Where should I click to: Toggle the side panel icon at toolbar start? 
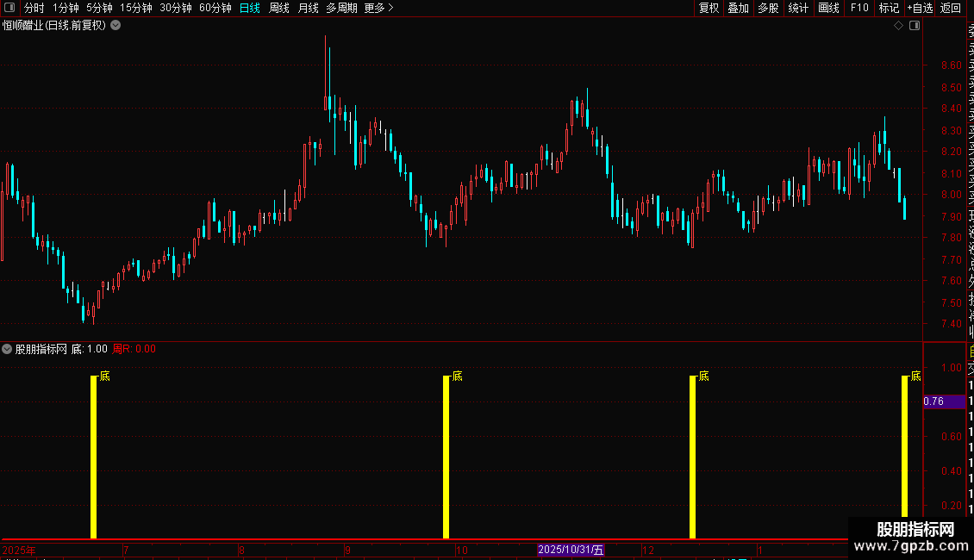[x=9, y=8]
